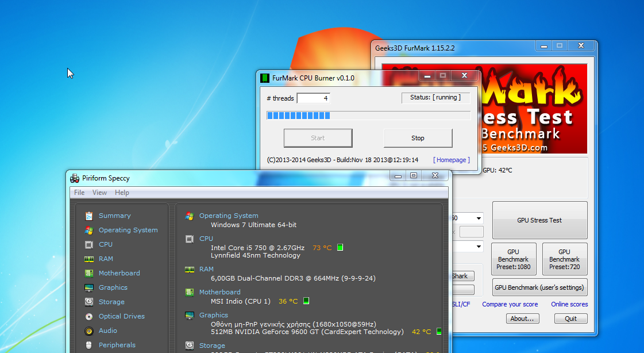Run GPU Benchmark Preset:720
Image resolution: width=644 pixels, height=353 pixels.
pos(565,259)
